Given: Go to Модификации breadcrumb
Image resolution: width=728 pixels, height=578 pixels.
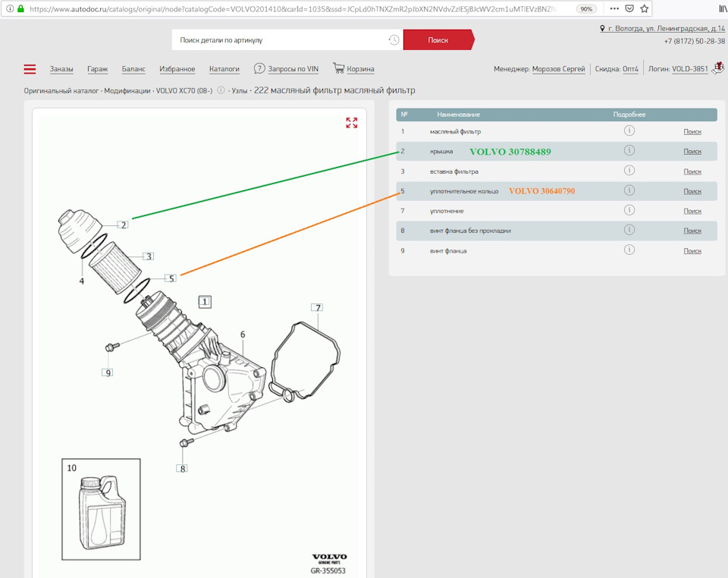Looking at the screenshot, I should (x=127, y=90).
